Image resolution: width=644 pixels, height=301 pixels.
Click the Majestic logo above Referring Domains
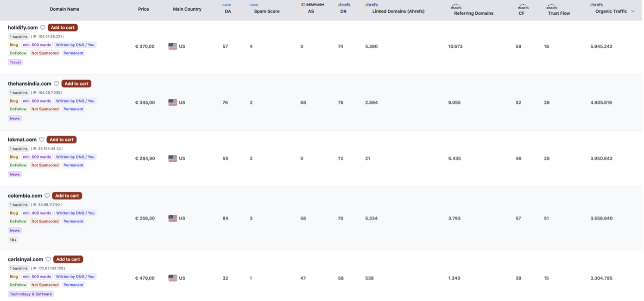click(x=456, y=6)
